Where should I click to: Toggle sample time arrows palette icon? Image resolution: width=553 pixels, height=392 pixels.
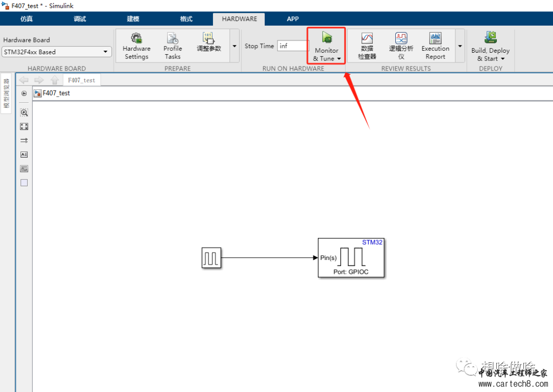click(x=24, y=141)
